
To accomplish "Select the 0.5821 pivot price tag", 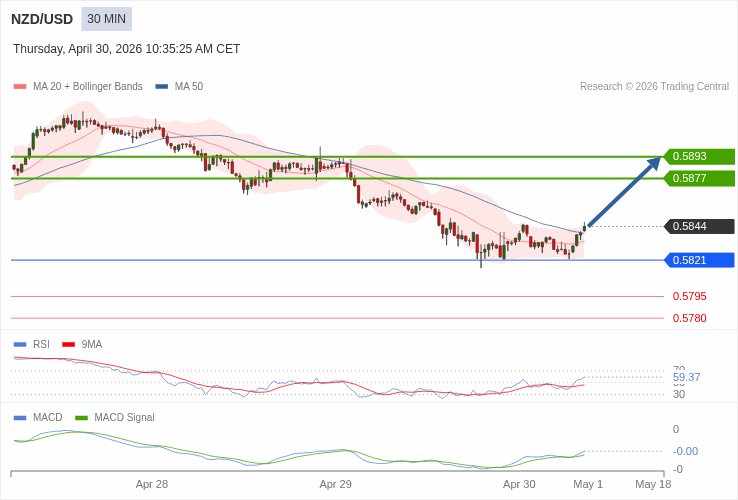I will 699,260.
